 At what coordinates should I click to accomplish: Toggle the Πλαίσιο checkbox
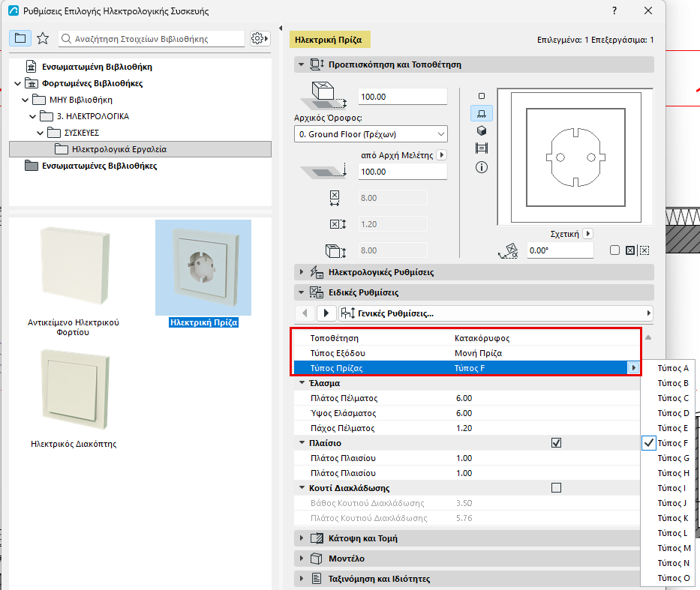pyautogui.click(x=556, y=443)
